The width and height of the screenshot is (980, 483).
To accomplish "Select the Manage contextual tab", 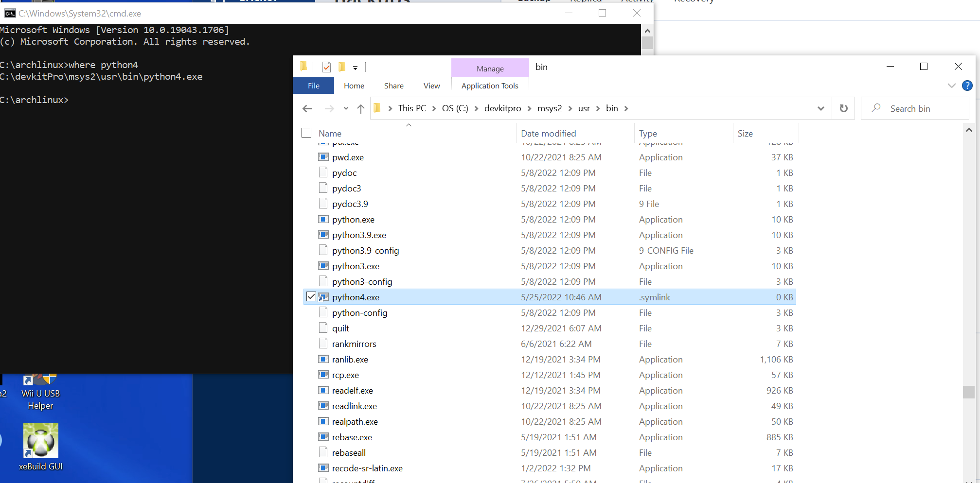I will 490,69.
